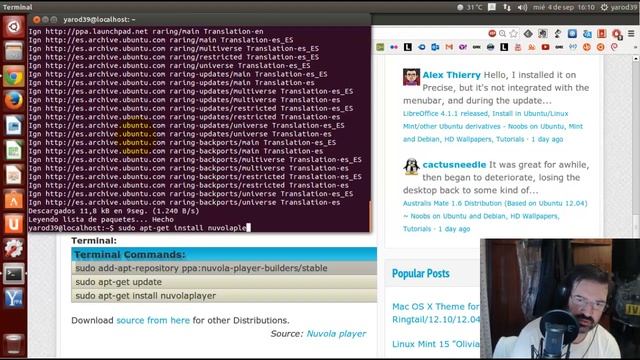Open Y PPA Manager from the launcher
Screen dimensions: 640x360
(x=13, y=298)
